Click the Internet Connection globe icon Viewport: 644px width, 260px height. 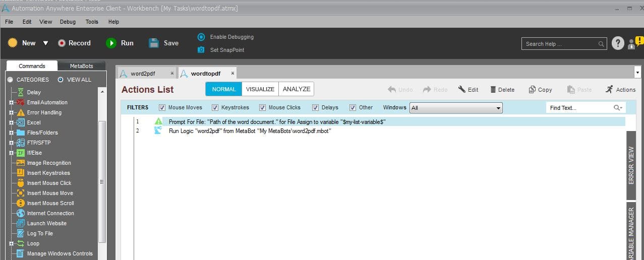click(21, 213)
